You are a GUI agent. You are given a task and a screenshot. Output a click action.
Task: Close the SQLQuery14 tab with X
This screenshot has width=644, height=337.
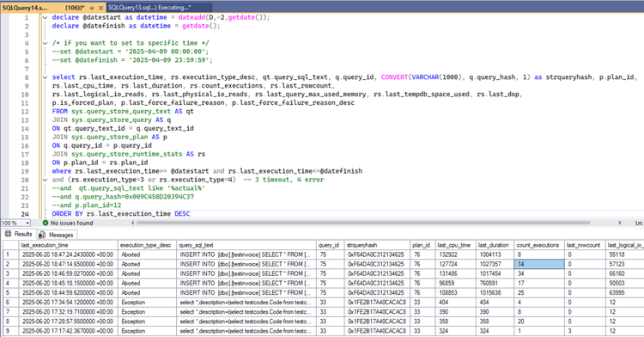(x=101, y=8)
